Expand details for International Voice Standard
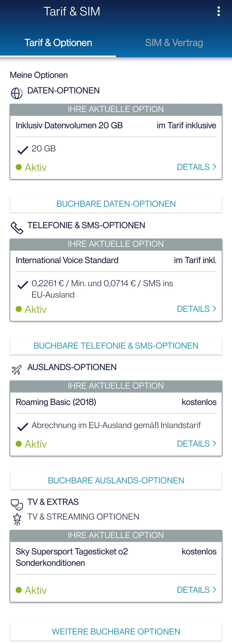Screen dimensions: 232x644 (196, 309)
